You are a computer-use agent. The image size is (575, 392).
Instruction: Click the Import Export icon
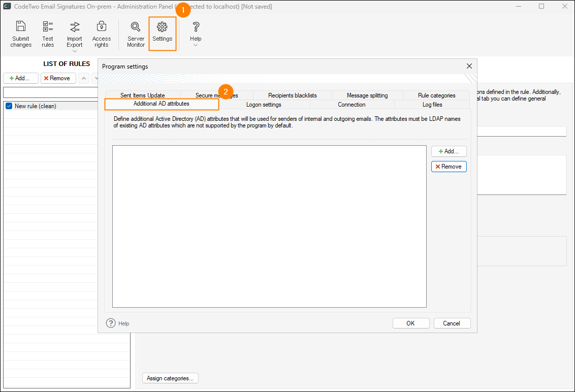[x=75, y=27]
